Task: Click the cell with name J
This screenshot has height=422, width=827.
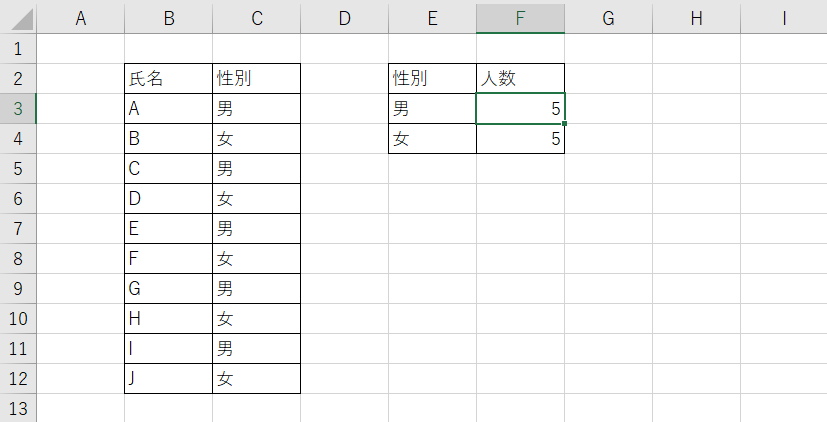Action: point(168,378)
